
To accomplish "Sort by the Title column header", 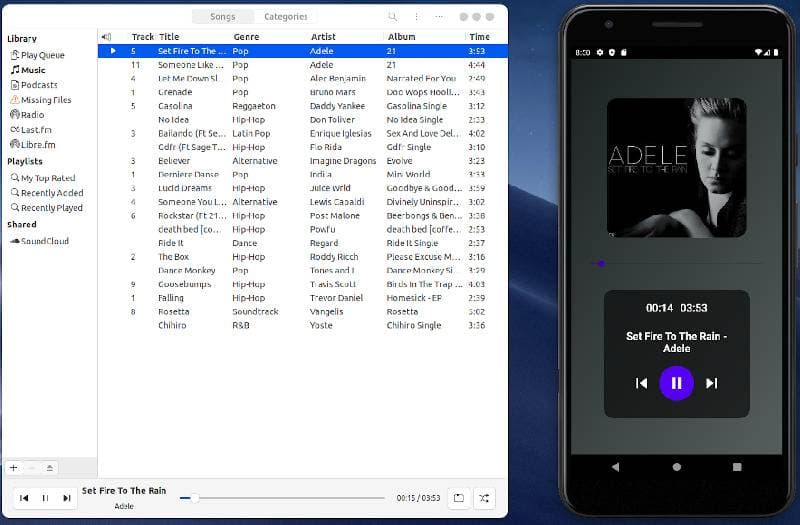I will (x=169, y=37).
